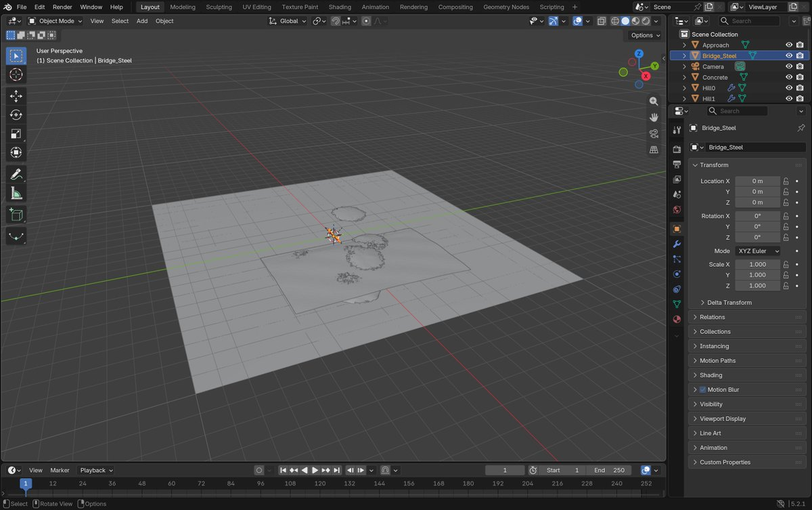This screenshot has height=510, width=812.
Task: Disable Bridge_Steel in renders via camera icon
Action: (x=800, y=56)
